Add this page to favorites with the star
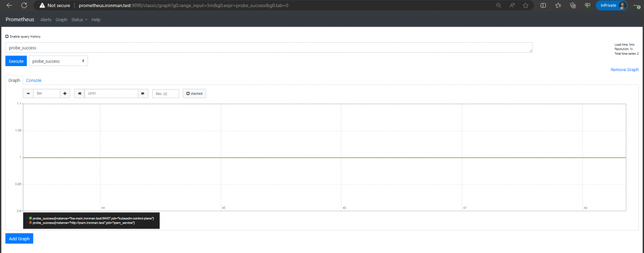 (x=526, y=5)
